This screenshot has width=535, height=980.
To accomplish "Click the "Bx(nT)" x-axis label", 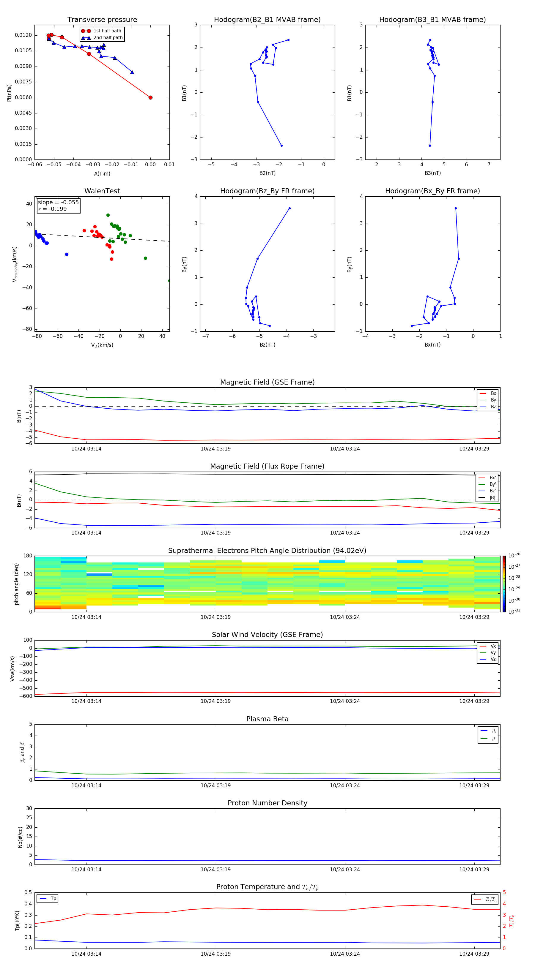I will 432,345.
